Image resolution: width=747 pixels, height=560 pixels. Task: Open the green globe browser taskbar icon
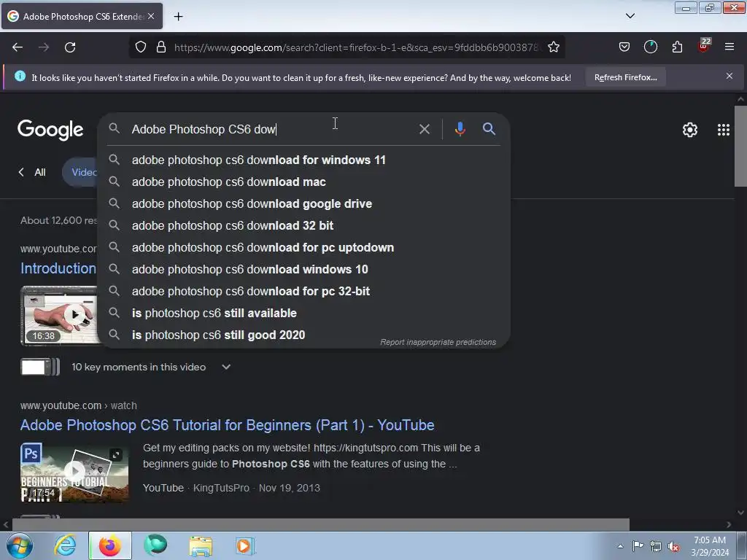[155, 545]
